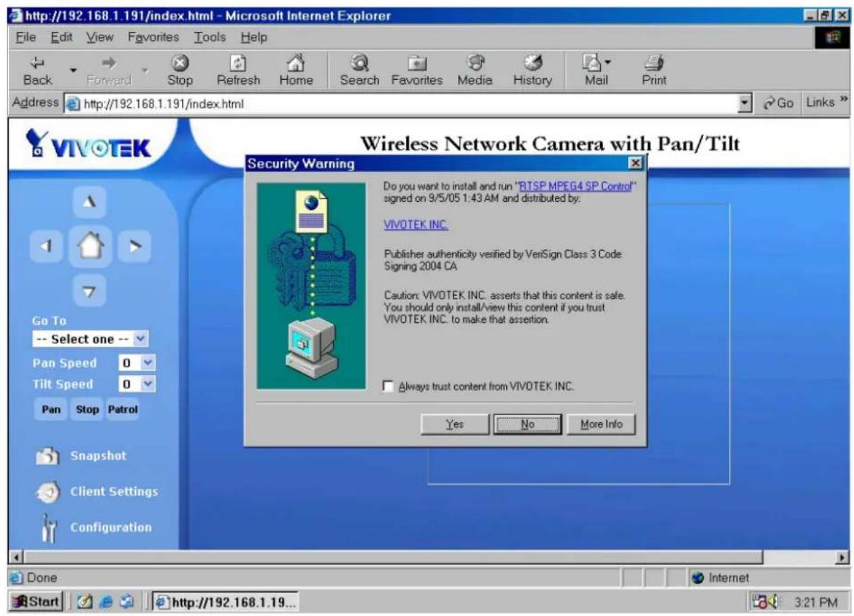Open the Favorites toolbar pane
Image resolution: width=854 pixels, height=616 pixels.
click(x=416, y=70)
